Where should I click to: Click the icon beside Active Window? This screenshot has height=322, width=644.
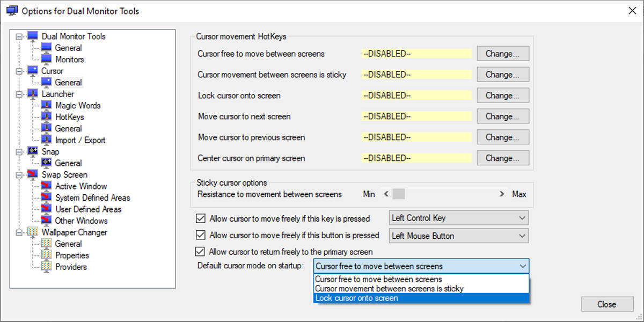coord(47,186)
